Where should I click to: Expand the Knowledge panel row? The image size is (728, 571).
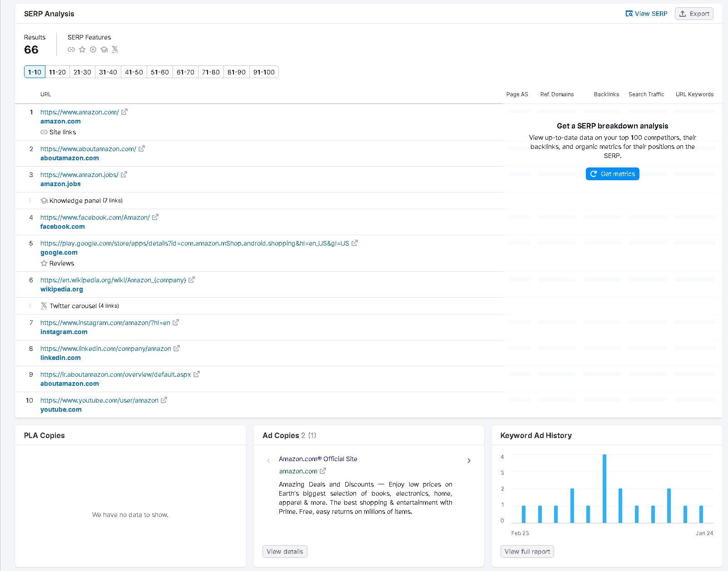click(x=30, y=200)
